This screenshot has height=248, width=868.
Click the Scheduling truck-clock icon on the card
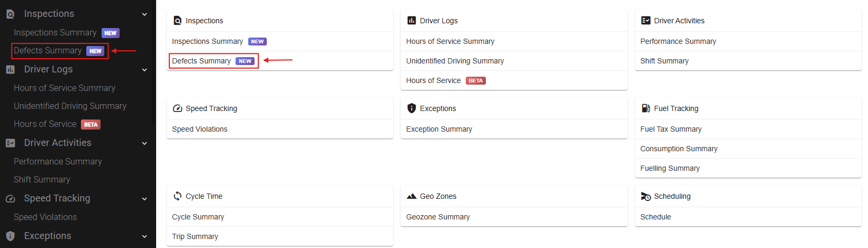(646, 196)
